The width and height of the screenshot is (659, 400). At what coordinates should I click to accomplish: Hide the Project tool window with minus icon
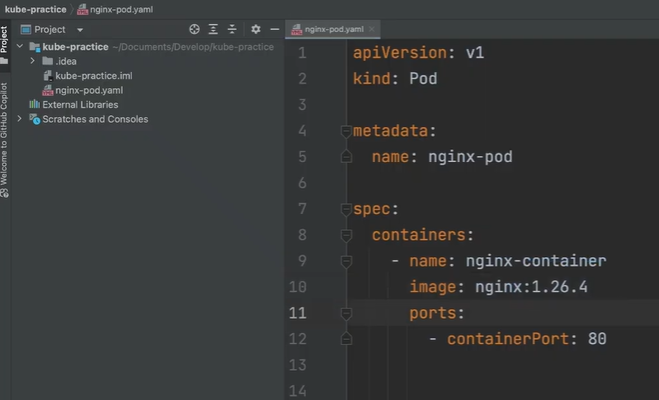[x=274, y=29]
